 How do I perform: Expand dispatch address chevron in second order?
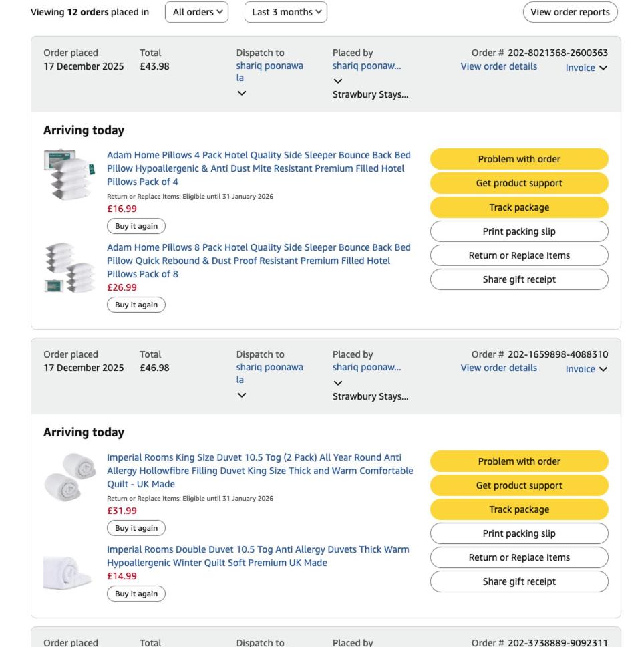pos(242,395)
